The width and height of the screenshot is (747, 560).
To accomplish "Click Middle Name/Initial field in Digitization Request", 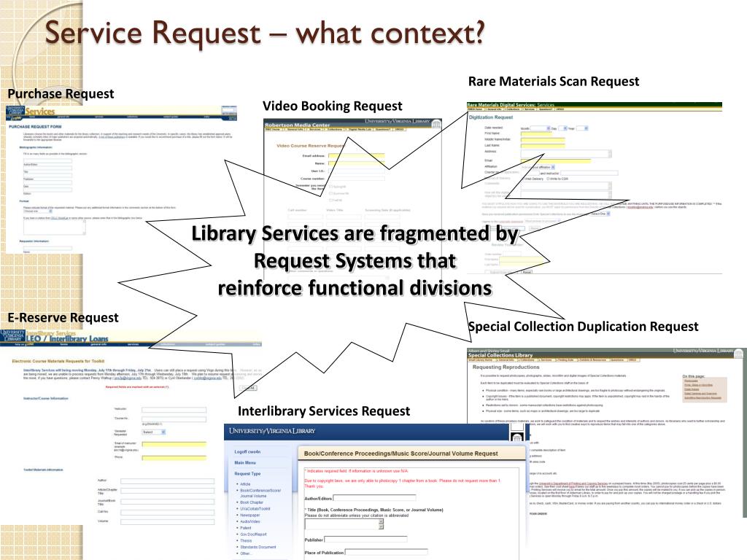I will [543, 140].
